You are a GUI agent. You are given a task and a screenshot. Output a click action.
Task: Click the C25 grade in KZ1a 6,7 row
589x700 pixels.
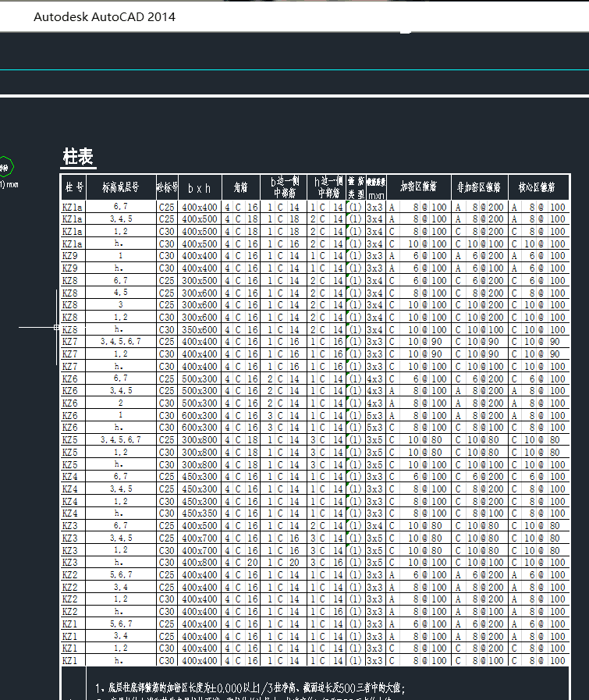click(167, 208)
